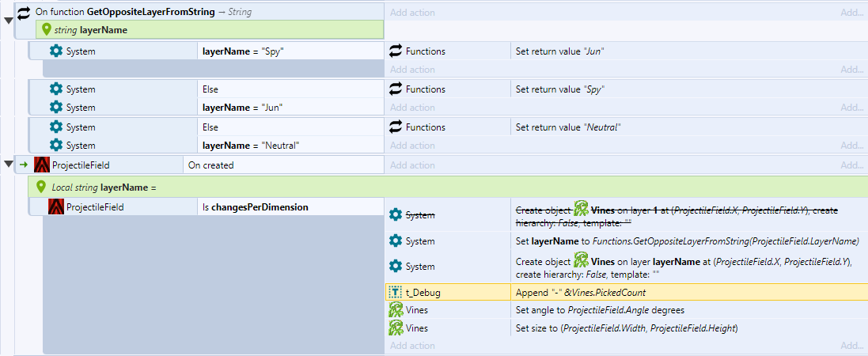Click Add... at right of function header row
868x356 pixels.
(852, 12)
